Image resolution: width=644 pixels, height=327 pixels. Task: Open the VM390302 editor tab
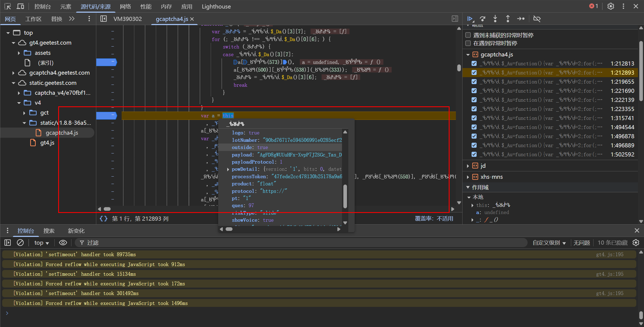[127, 19]
